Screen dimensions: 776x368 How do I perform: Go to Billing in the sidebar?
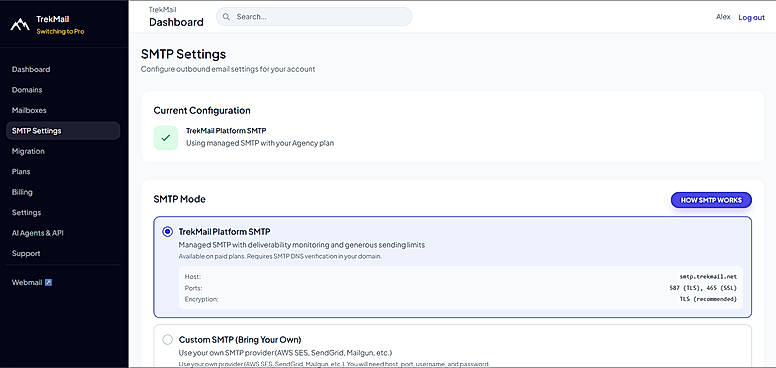(22, 192)
